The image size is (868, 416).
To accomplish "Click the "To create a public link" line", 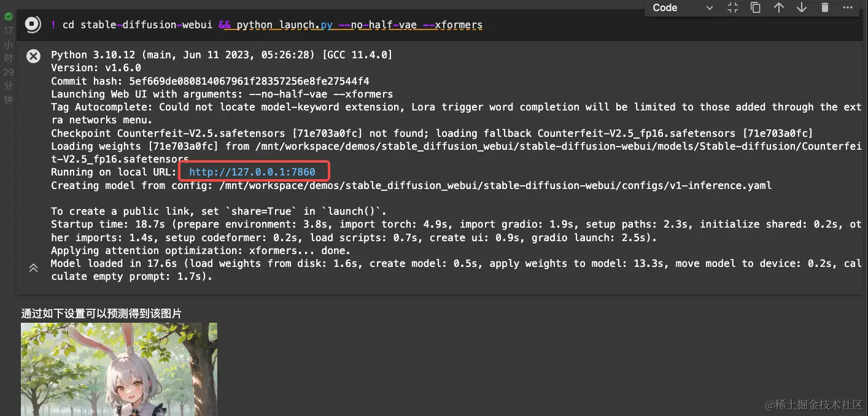I will [x=219, y=211].
